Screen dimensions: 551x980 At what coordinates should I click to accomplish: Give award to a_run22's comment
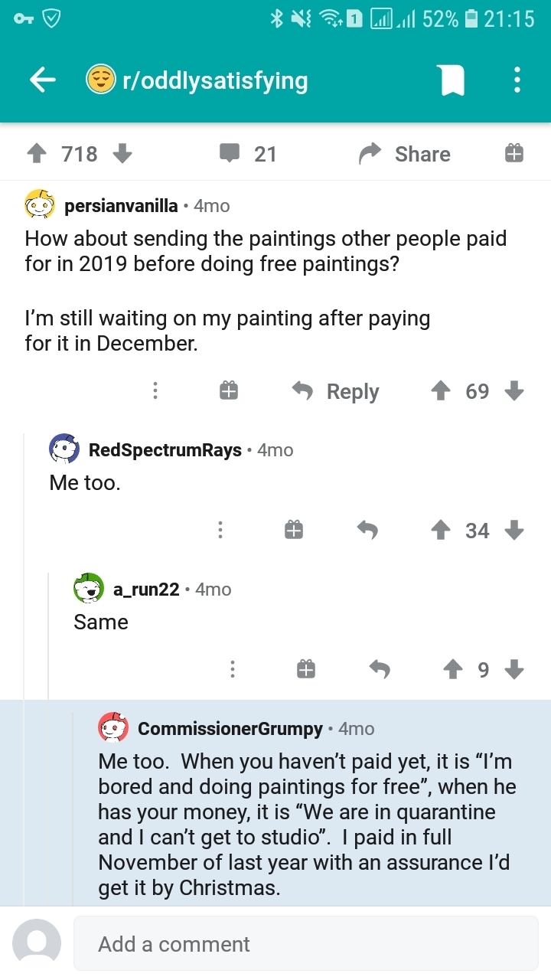coord(305,670)
